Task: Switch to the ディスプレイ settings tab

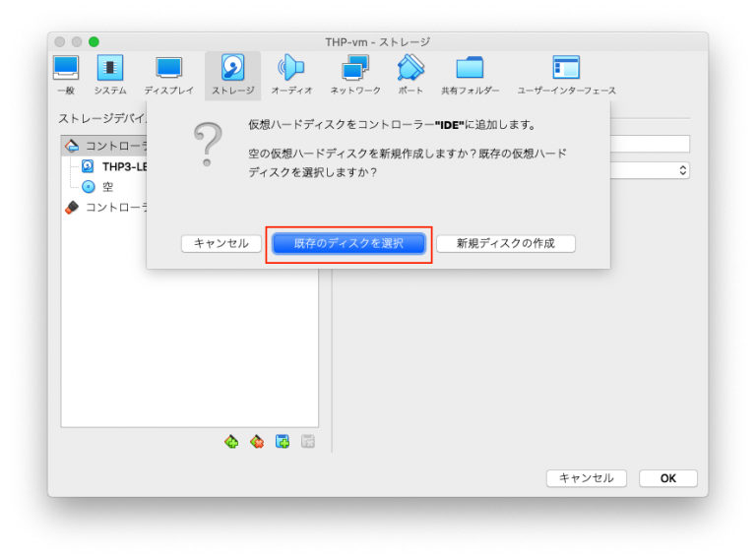Action: pyautogui.click(x=168, y=75)
